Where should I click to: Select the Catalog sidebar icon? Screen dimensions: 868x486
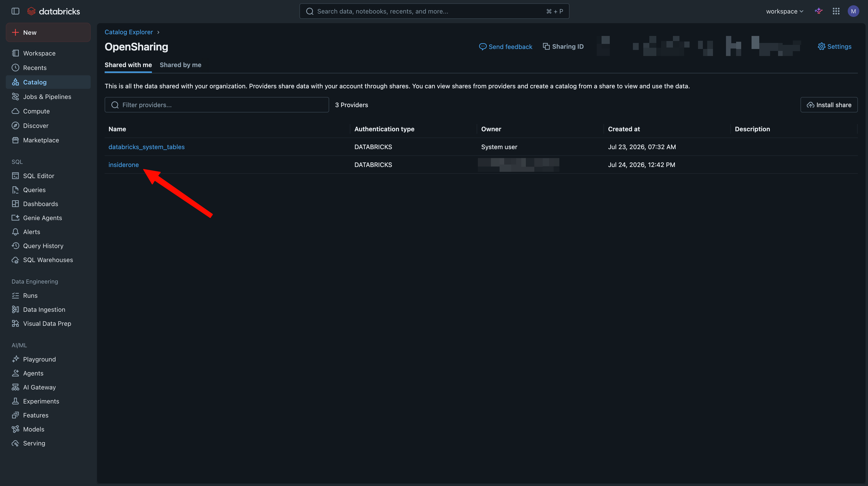[15, 82]
